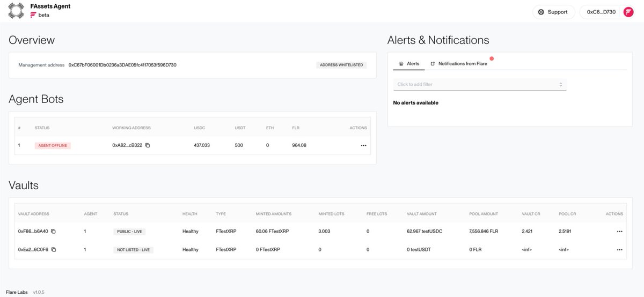Click the PUBLIC - LIVE status badge
The image size is (644, 297).
(129, 231)
